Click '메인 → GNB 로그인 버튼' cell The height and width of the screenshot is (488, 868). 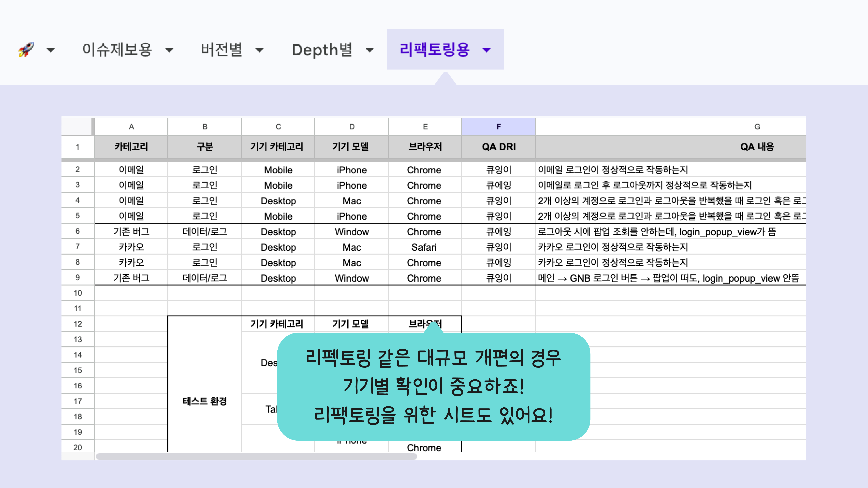(x=671, y=278)
